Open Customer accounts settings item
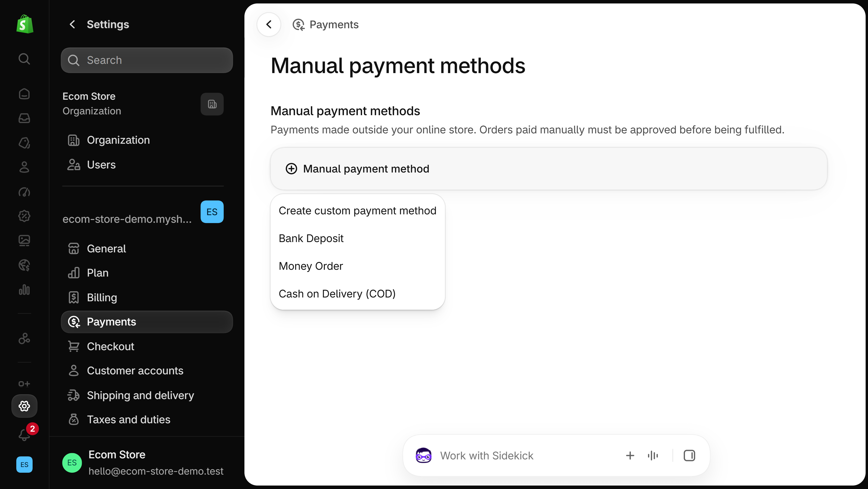This screenshot has height=489, width=868. coord(147,371)
